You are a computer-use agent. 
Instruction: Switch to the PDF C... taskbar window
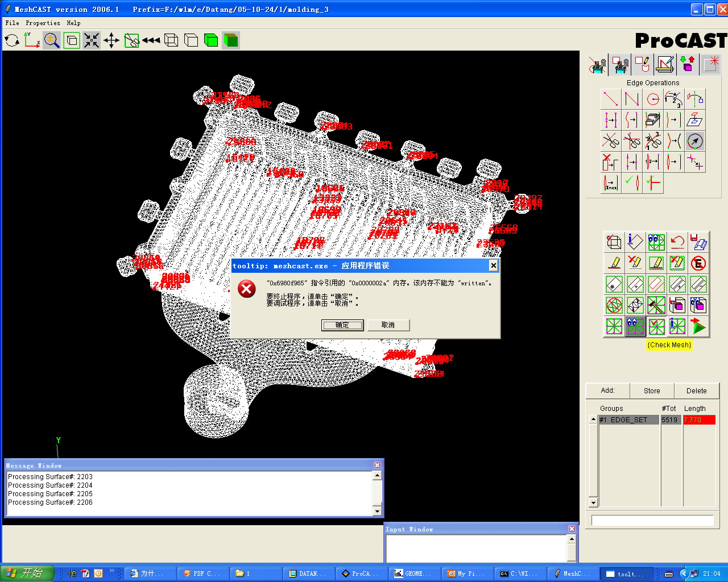coord(202,573)
